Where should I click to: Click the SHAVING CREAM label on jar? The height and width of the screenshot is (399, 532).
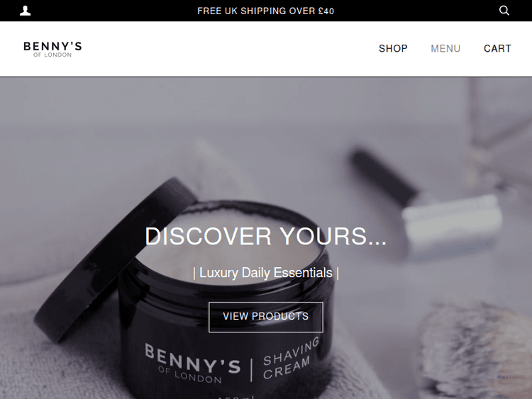click(291, 359)
